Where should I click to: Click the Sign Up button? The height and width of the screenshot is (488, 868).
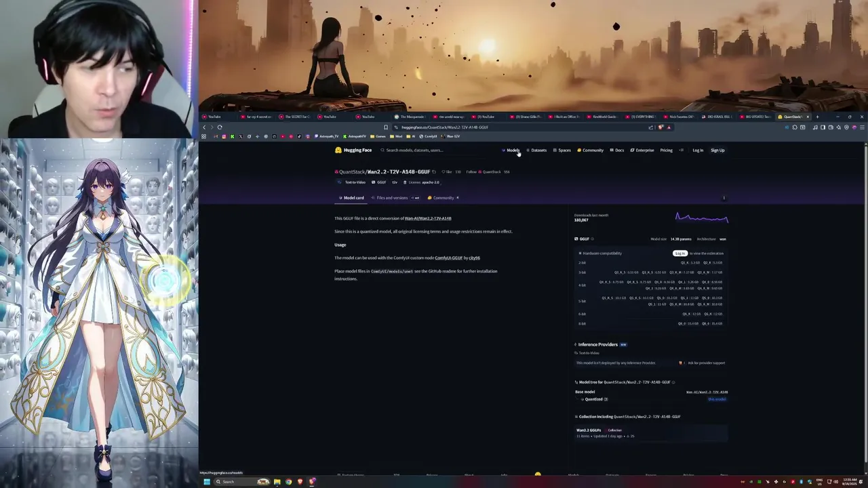pos(717,150)
